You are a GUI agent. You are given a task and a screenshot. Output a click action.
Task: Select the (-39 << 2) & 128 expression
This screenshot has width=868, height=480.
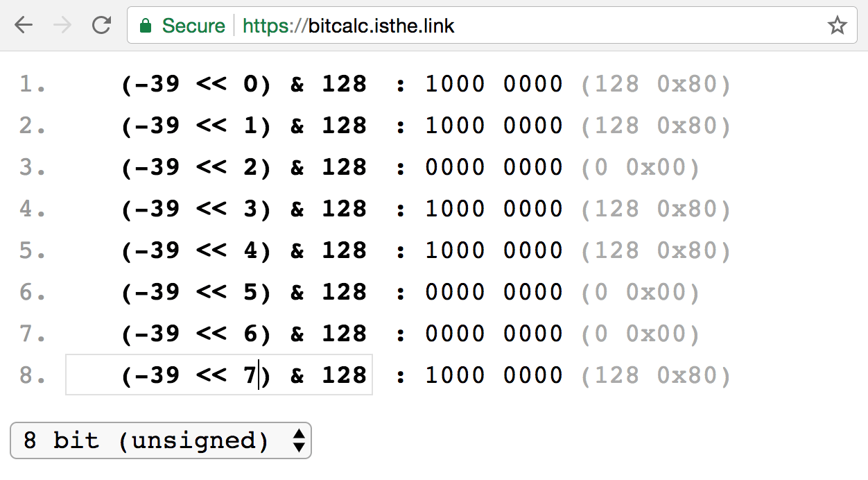(x=244, y=167)
